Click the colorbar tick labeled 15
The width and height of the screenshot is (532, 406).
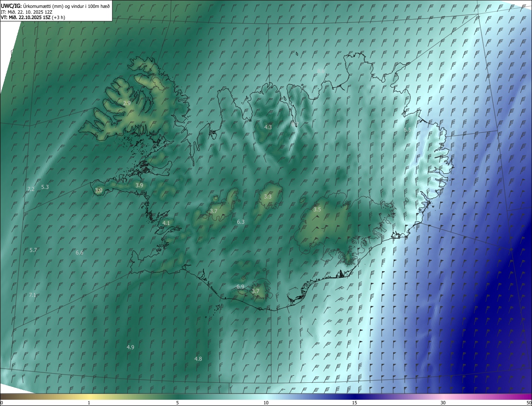(x=355, y=403)
